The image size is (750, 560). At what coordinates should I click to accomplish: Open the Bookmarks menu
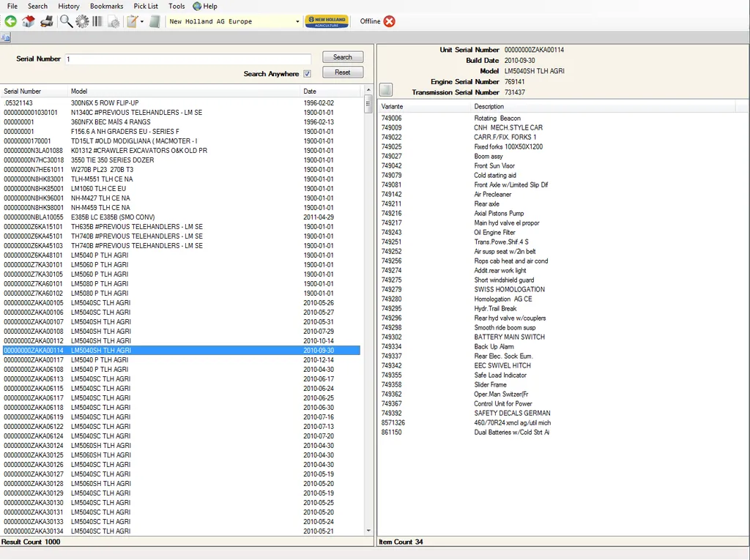(106, 6)
